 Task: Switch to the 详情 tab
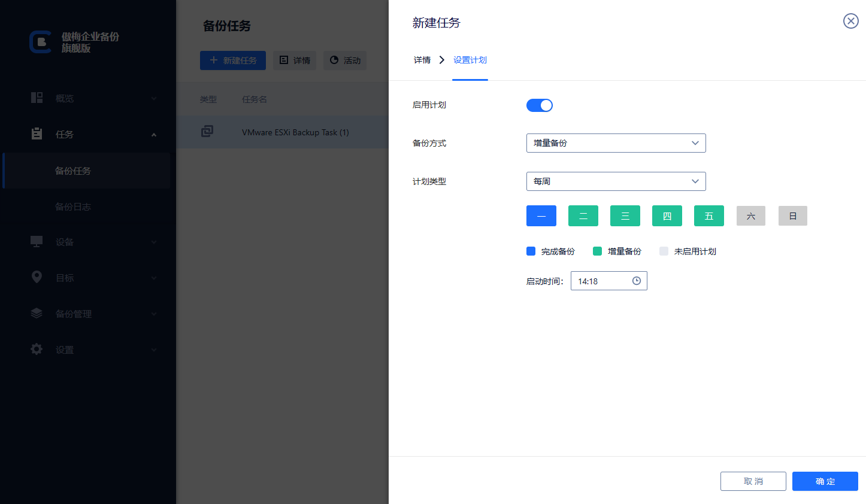pyautogui.click(x=421, y=60)
